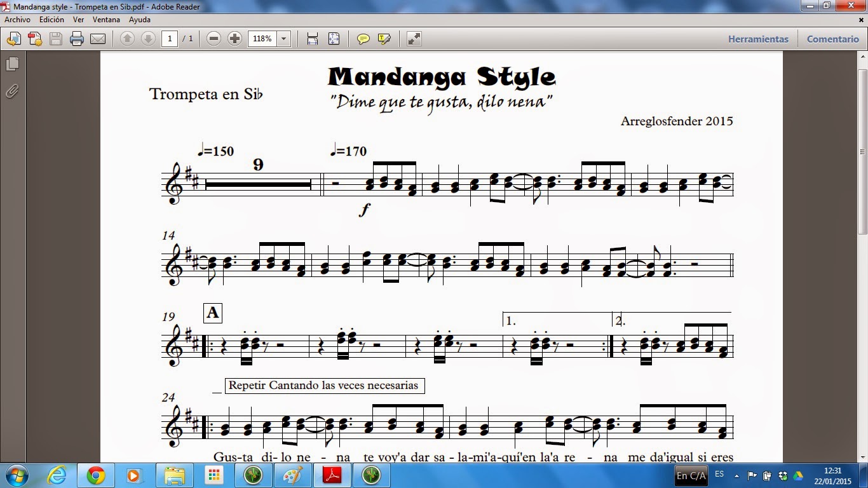This screenshot has height=488, width=868.
Task: Open the Ventana menu
Action: (x=107, y=20)
